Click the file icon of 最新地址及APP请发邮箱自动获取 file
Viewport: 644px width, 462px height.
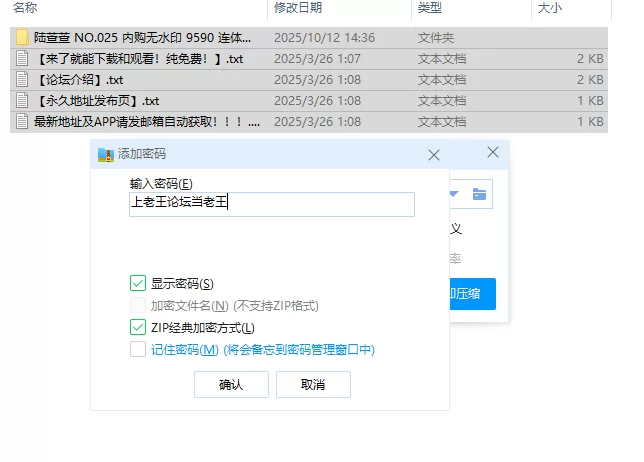(22, 122)
